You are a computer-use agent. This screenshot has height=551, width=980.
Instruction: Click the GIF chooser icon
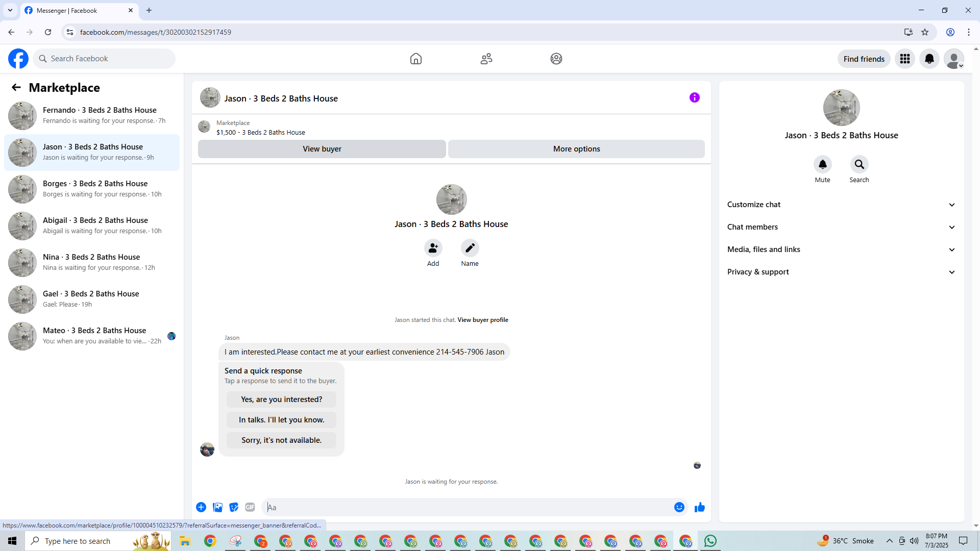250,507
